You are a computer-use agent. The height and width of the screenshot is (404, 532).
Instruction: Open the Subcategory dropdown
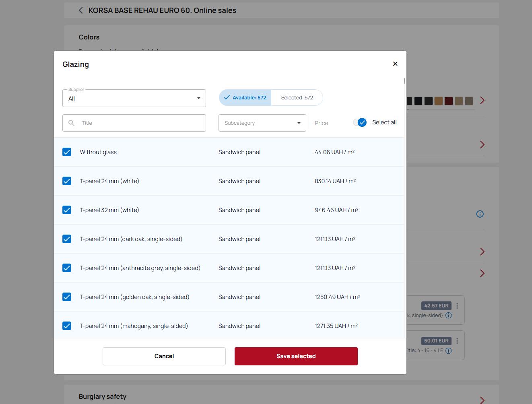[262, 123]
